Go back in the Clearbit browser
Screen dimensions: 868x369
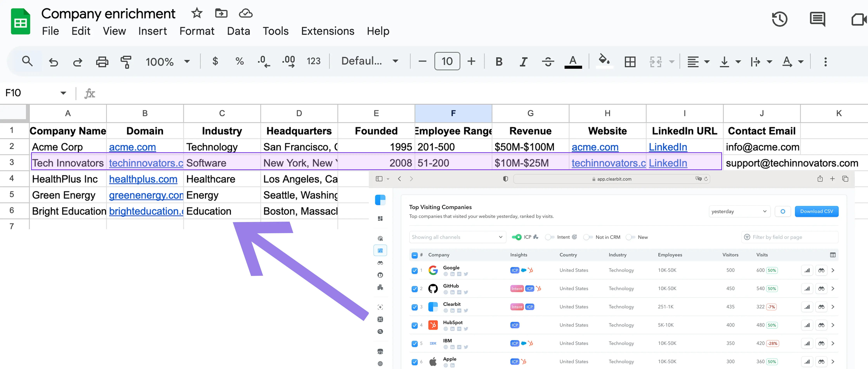pyautogui.click(x=399, y=179)
